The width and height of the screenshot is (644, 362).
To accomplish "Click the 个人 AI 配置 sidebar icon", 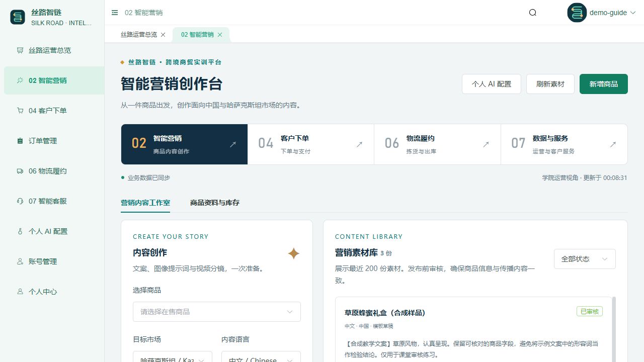I will 20,231.
